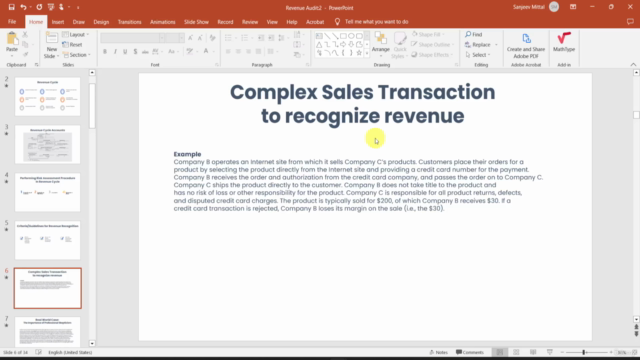Click Increase Font Size icon
The image size is (640, 360).
[x=191, y=38]
